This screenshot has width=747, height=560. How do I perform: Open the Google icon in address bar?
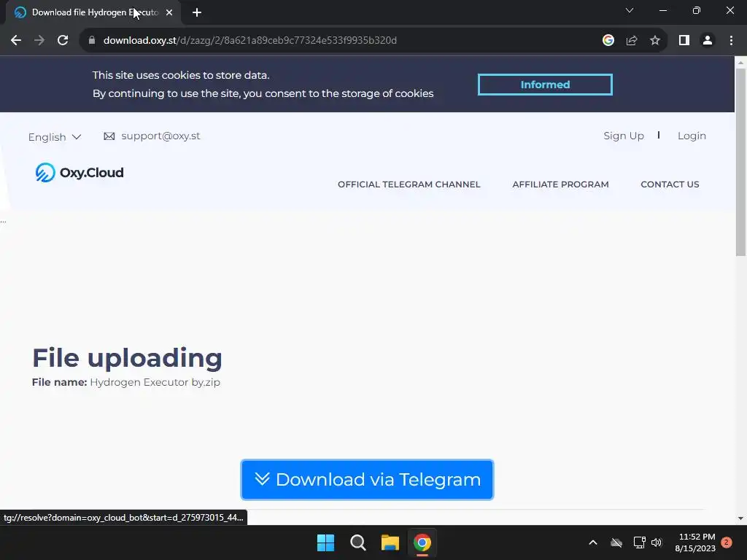click(x=608, y=41)
